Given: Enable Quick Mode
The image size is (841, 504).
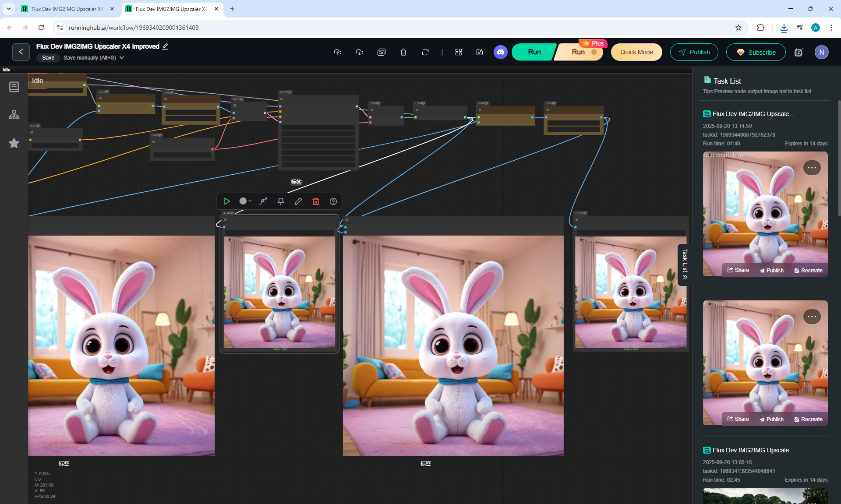Looking at the screenshot, I should 636,52.
